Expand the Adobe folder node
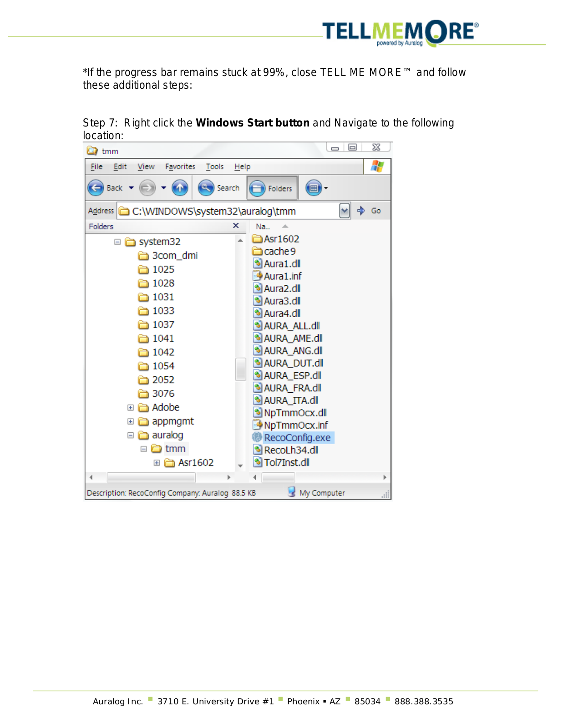Viewport: 563px width, 728px height. click(x=131, y=408)
